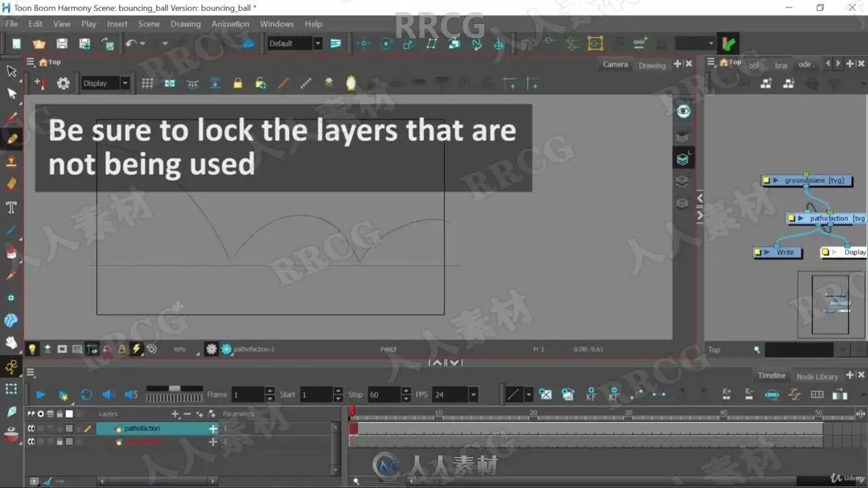
Task: Click the Undo arrow
Action: tap(131, 43)
